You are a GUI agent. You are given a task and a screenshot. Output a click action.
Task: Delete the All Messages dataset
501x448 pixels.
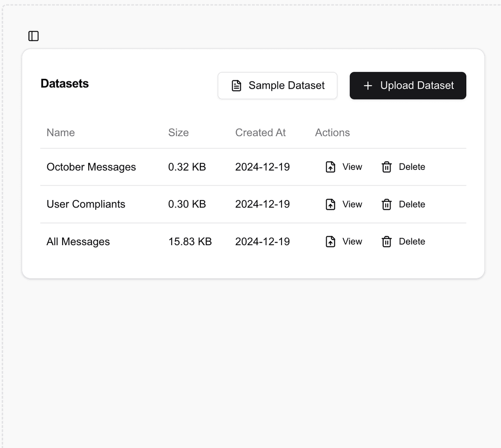click(403, 242)
